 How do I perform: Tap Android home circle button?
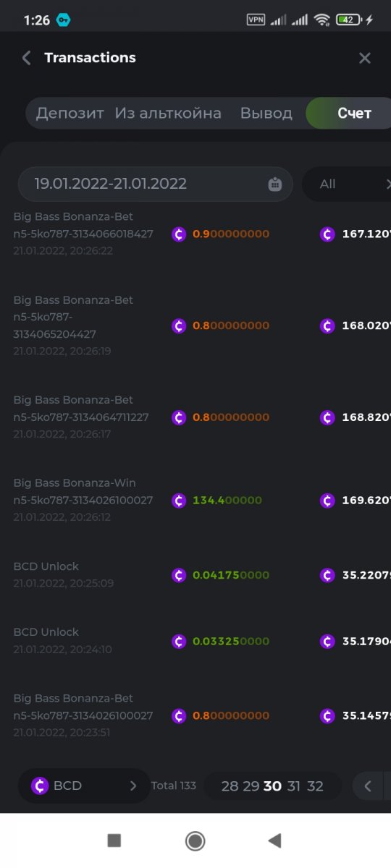click(195, 841)
